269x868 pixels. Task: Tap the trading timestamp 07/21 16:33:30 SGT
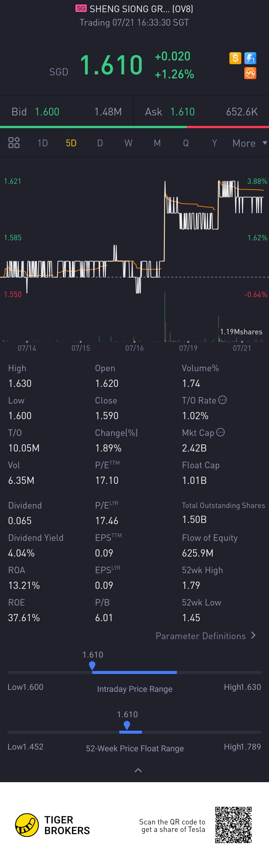[x=134, y=23]
